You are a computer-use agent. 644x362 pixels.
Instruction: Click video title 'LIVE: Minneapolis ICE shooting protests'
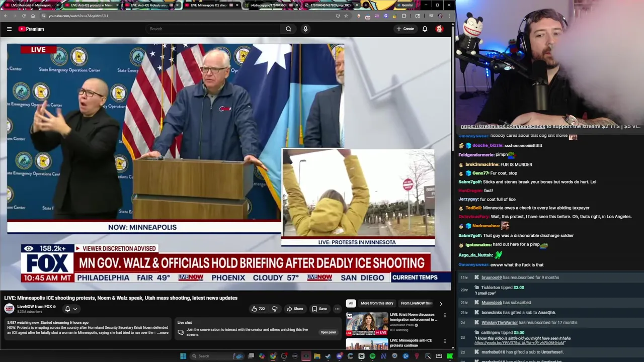121,298
